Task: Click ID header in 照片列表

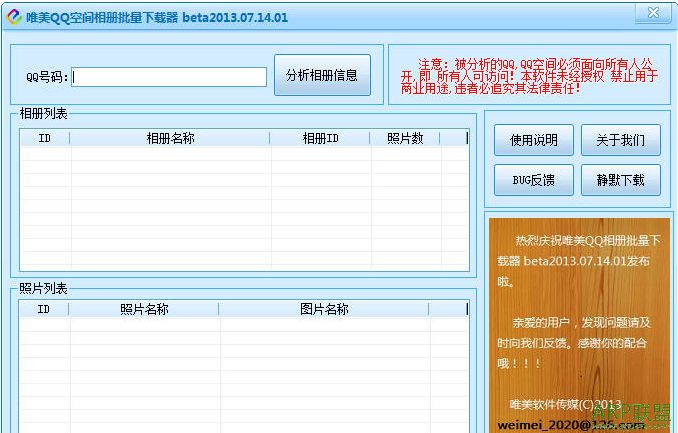Action: pos(44,309)
